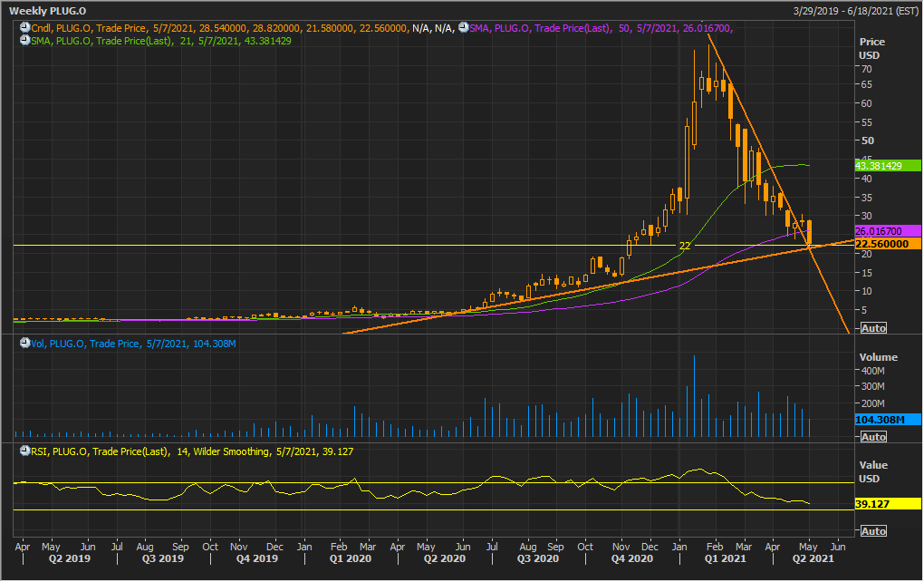Click Q3 2019 on the time axis

[x=163, y=559]
